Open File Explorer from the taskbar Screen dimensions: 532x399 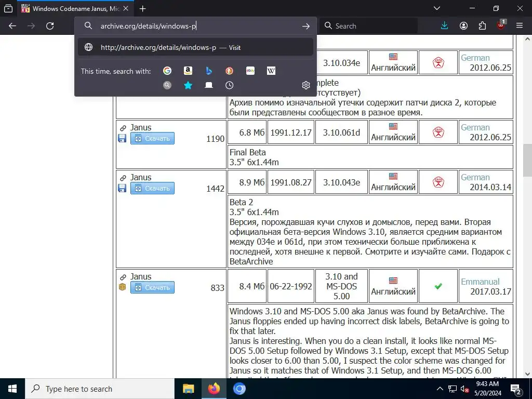pyautogui.click(x=188, y=389)
